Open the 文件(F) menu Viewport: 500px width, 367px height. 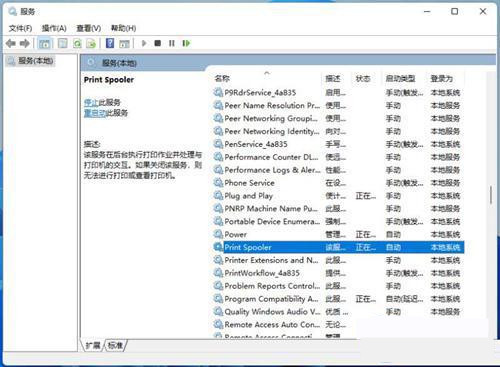[20, 28]
